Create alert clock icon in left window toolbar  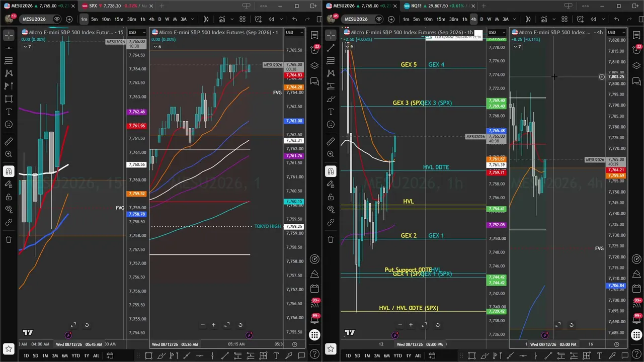[x=258, y=19]
